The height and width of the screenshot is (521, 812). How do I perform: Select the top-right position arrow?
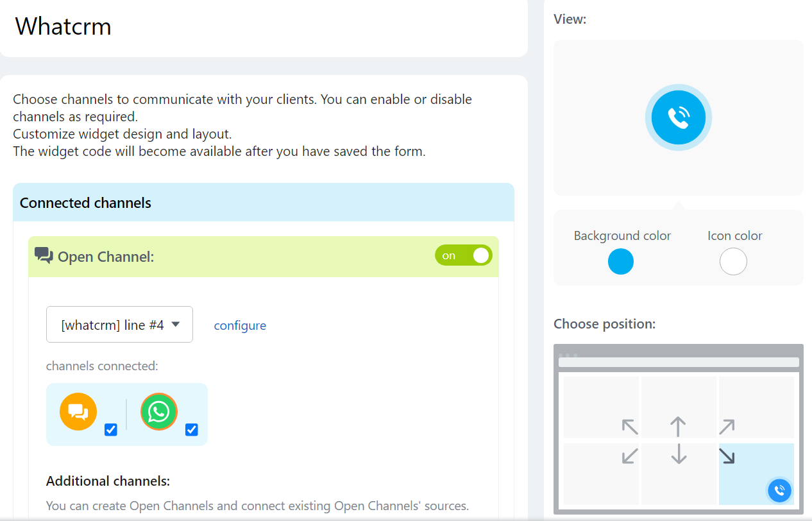[726, 427]
